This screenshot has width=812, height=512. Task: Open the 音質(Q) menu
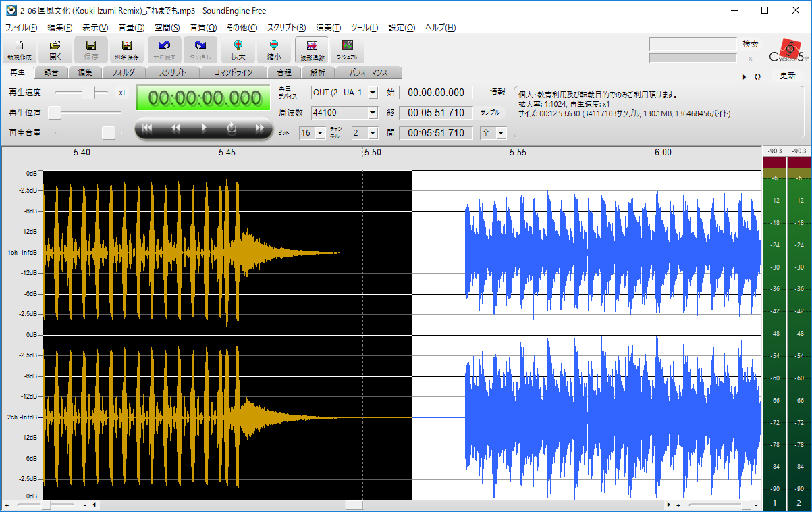(203, 28)
